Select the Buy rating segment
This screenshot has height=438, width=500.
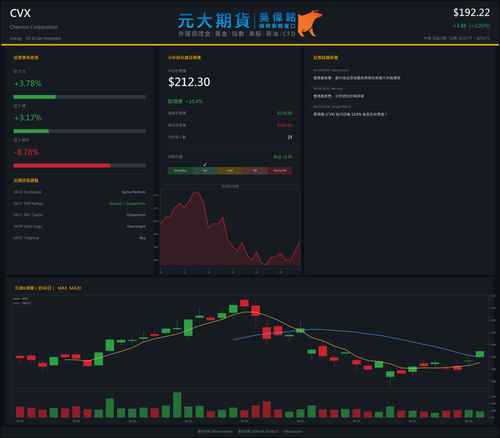pos(205,171)
